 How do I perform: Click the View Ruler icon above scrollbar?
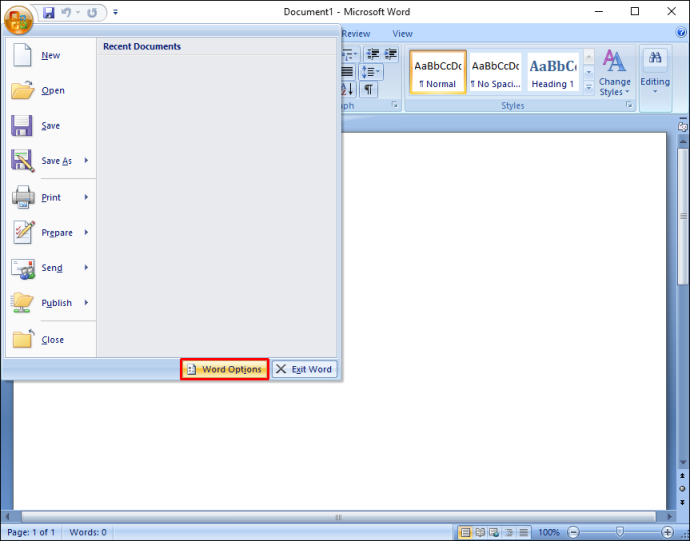pyautogui.click(x=683, y=127)
